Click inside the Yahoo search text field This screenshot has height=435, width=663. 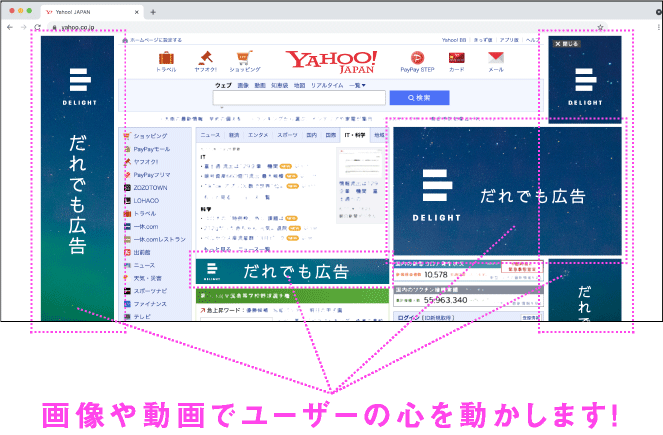pos(298,98)
